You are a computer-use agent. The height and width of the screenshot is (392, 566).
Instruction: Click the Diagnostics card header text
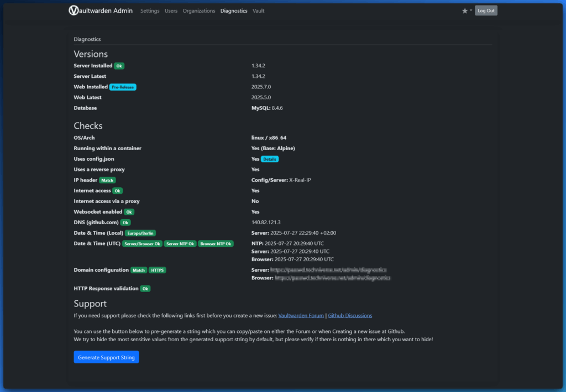pyautogui.click(x=87, y=39)
